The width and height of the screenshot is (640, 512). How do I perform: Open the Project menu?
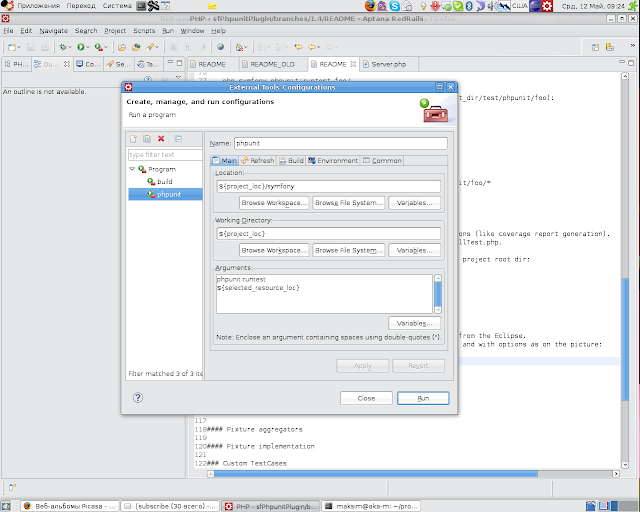pos(115,31)
